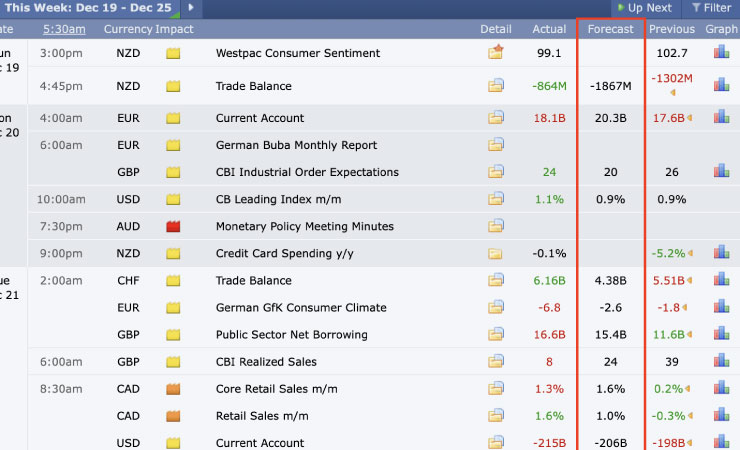Click the Forecast column header
Viewport: 740px width, 450px height.
[x=610, y=29]
